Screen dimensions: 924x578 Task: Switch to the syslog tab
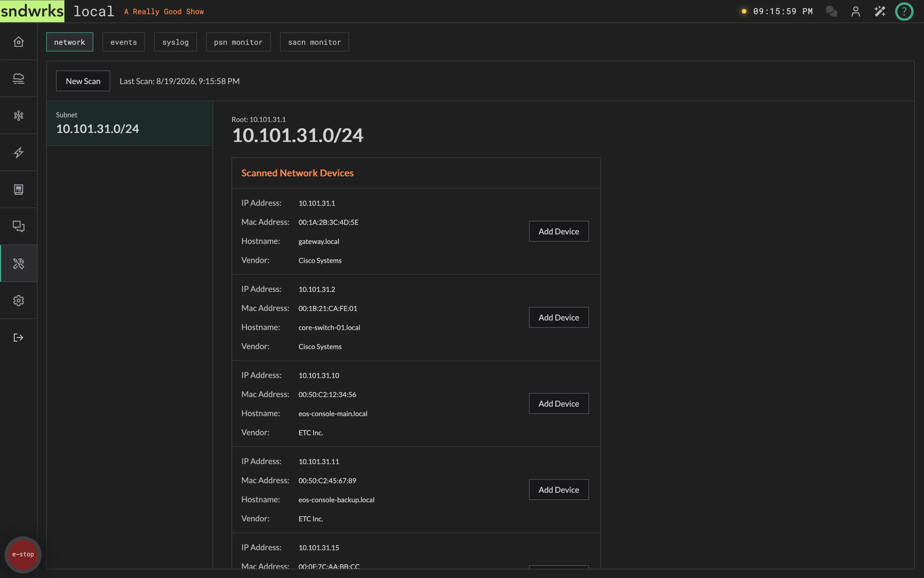click(x=175, y=42)
